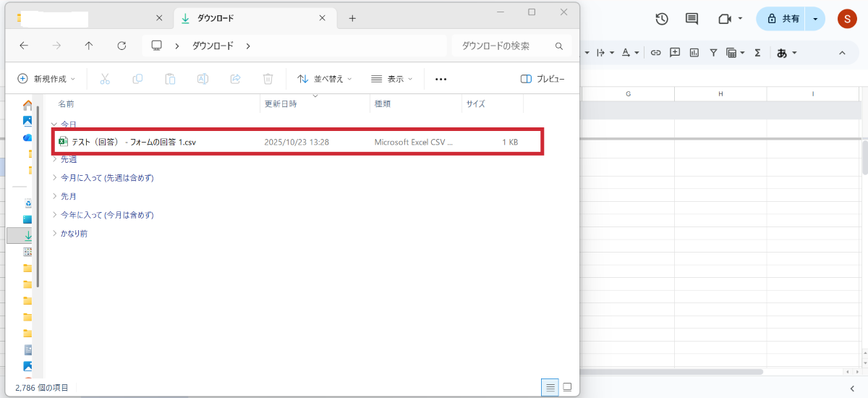This screenshot has width=868, height=398.
Task: Click the insert link icon
Action: (656, 53)
